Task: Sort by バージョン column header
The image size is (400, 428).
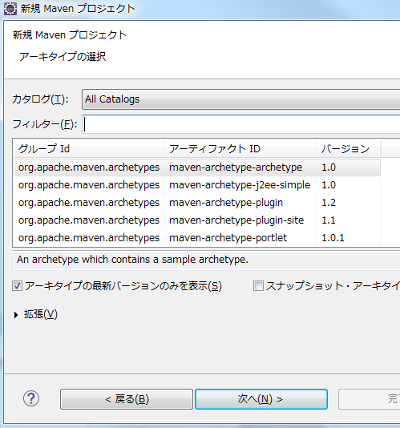Action: (x=348, y=149)
